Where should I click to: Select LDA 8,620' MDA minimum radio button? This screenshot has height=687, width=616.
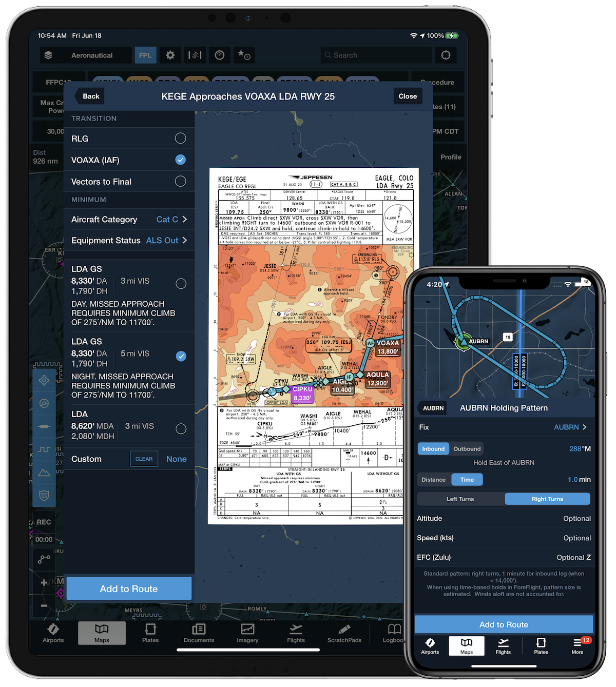pos(181,429)
